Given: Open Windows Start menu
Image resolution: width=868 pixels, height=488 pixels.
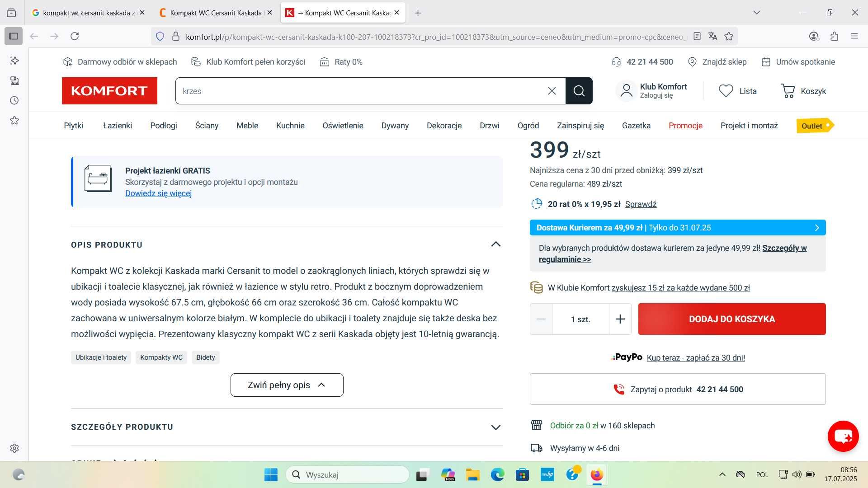Looking at the screenshot, I should [271, 474].
